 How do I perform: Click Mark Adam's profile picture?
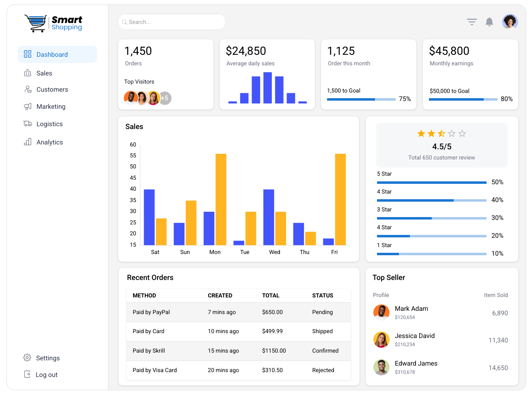381,312
